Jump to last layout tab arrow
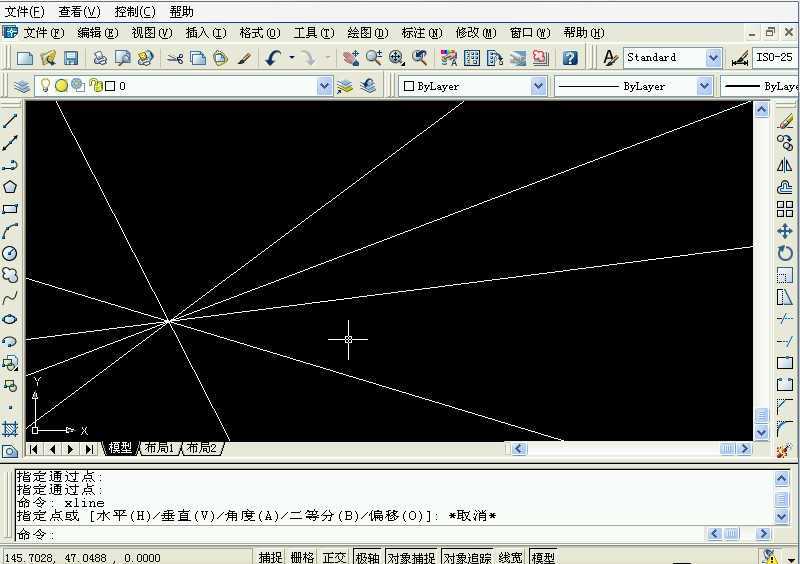The image size is (800, 564). click(x=90, y=449)
